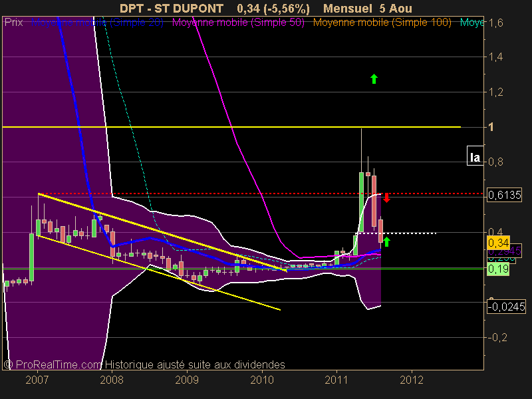The height and width of the screenshot is (399, 532).
Task: Click the green up arrow beside the 0,34 label
Action: point(386,242)
